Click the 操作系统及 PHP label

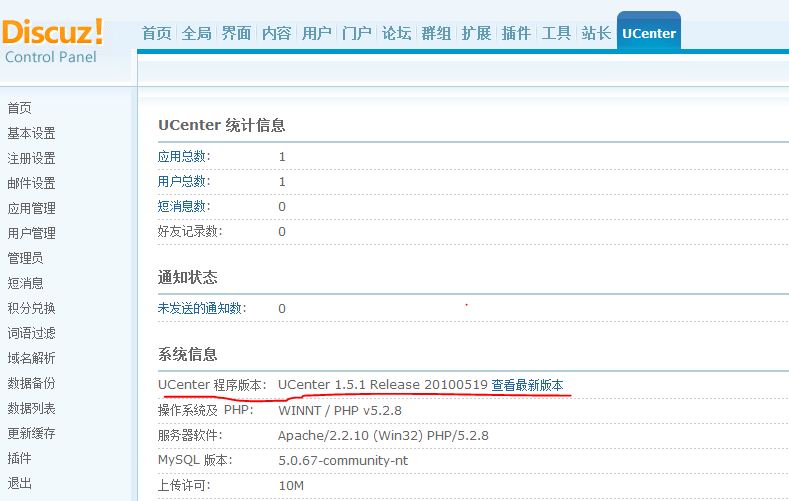(205, 410)
